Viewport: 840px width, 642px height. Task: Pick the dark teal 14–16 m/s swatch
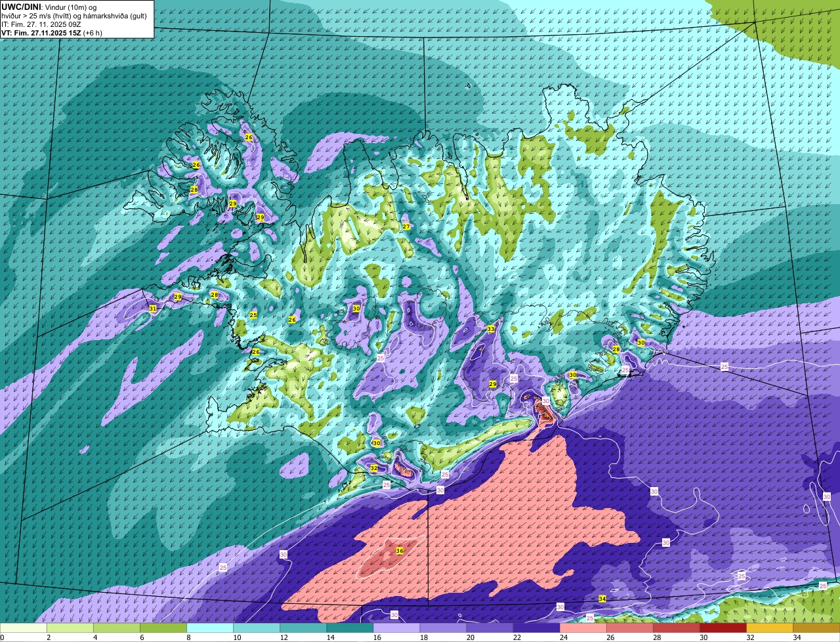coord(350,628)
